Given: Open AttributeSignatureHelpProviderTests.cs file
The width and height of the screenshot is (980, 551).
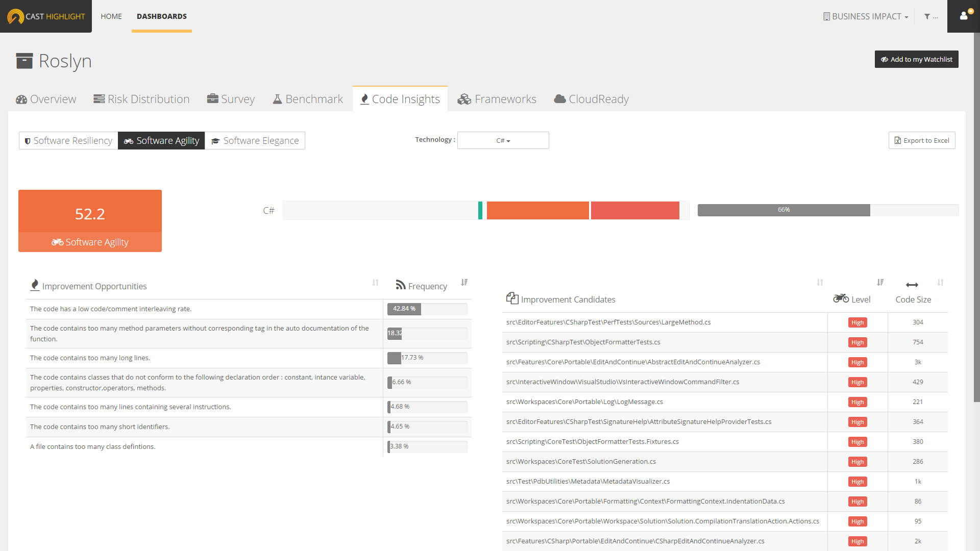Looking at the screenshot, I should click(639, 422).
